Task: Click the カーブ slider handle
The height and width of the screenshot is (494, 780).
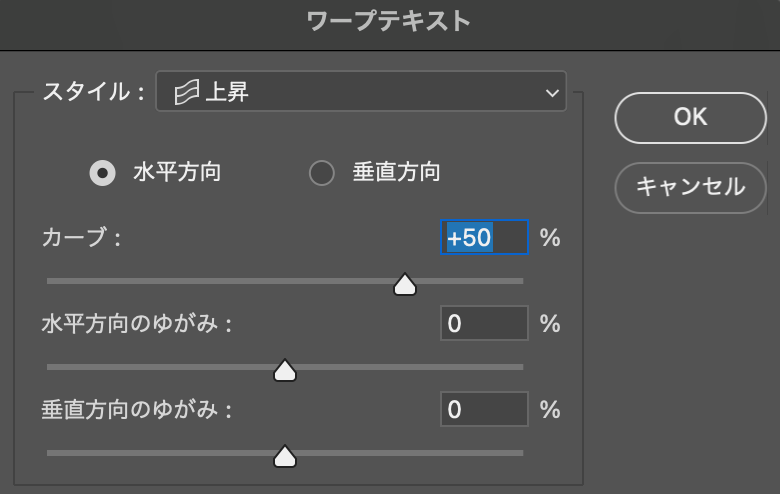Action: coord(405,285)
